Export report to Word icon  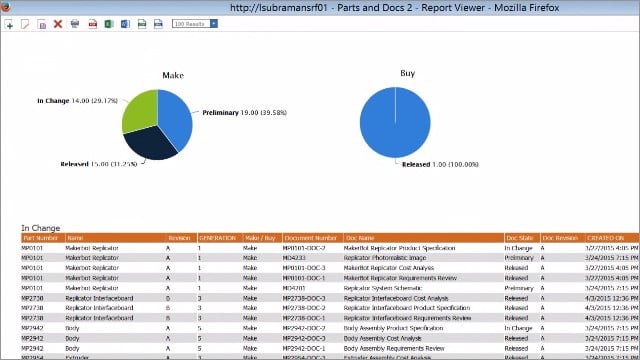click(x=125, y=24)
